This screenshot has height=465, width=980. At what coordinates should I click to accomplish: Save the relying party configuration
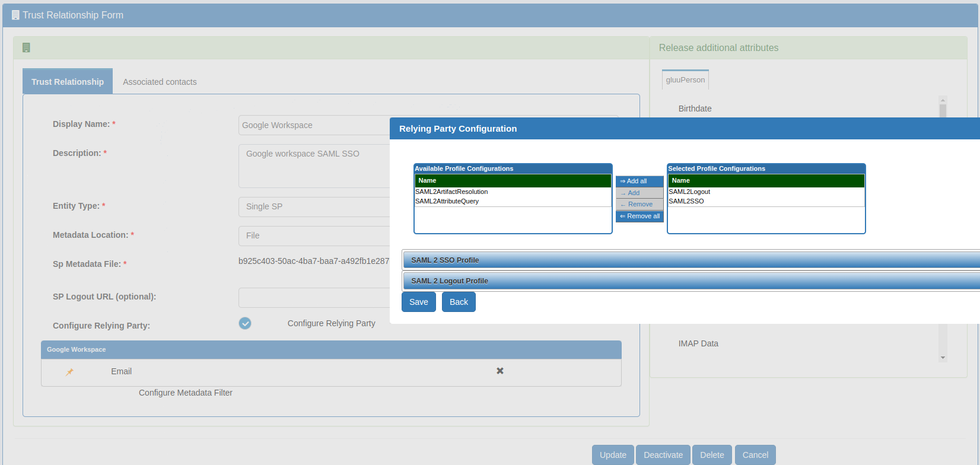[x=418, y=302]
